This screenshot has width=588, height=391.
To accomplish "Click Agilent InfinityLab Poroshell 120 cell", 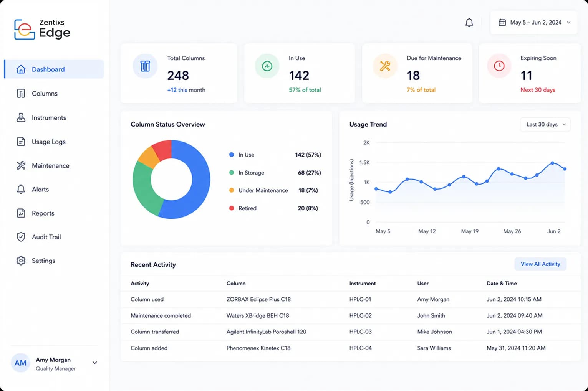I will (x=266, y=332).
